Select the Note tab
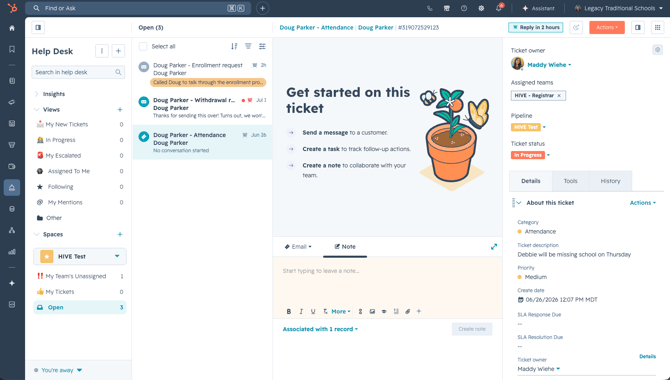The image size is (670, 380). (x=345, y=247)
